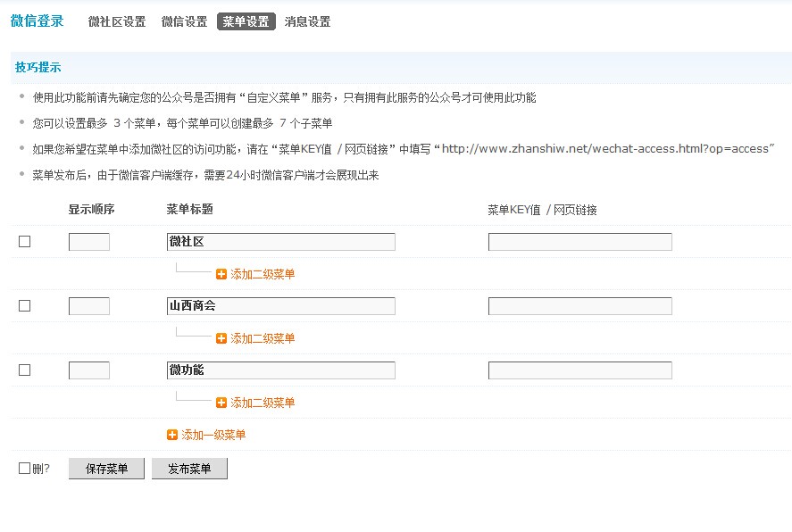Click the plus icon under 微社区 row

221,274
